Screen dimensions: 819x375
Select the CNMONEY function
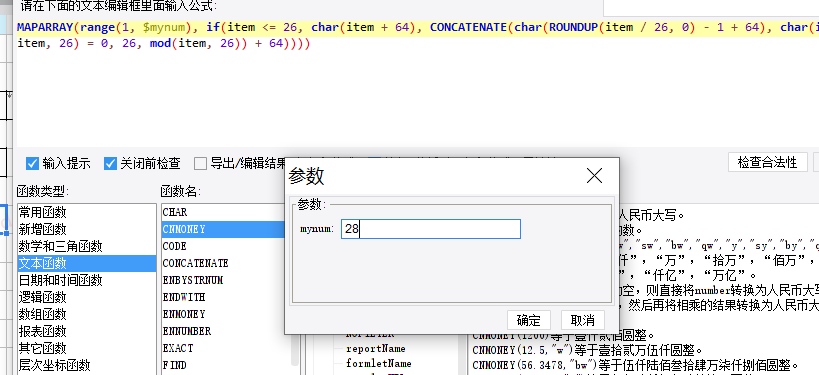tap(224, 229)
